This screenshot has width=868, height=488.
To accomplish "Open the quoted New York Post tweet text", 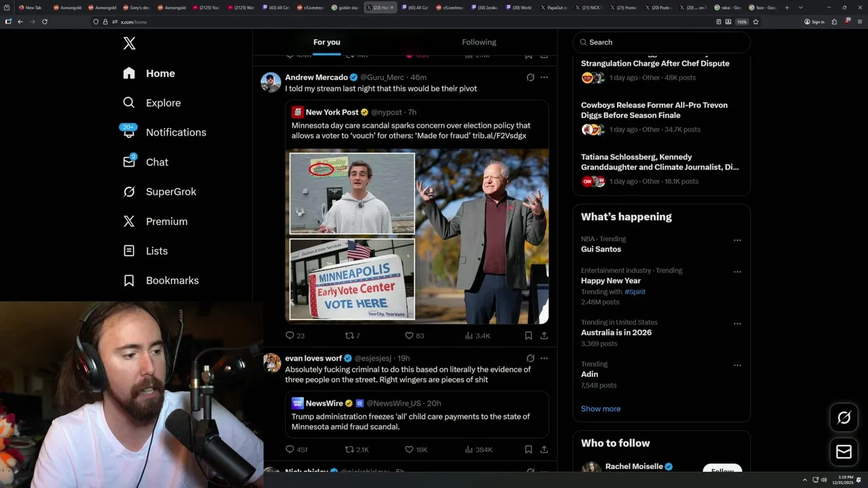I will click(411, 131).
